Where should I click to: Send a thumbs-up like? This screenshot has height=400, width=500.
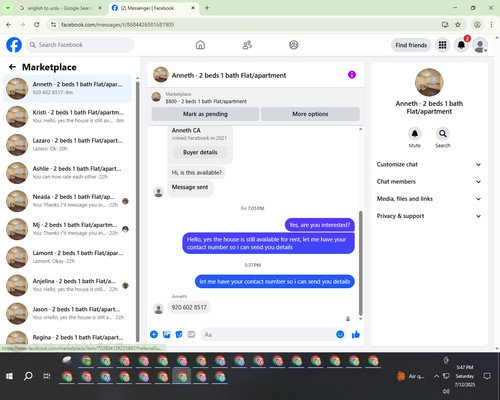[x=356, y=334]
